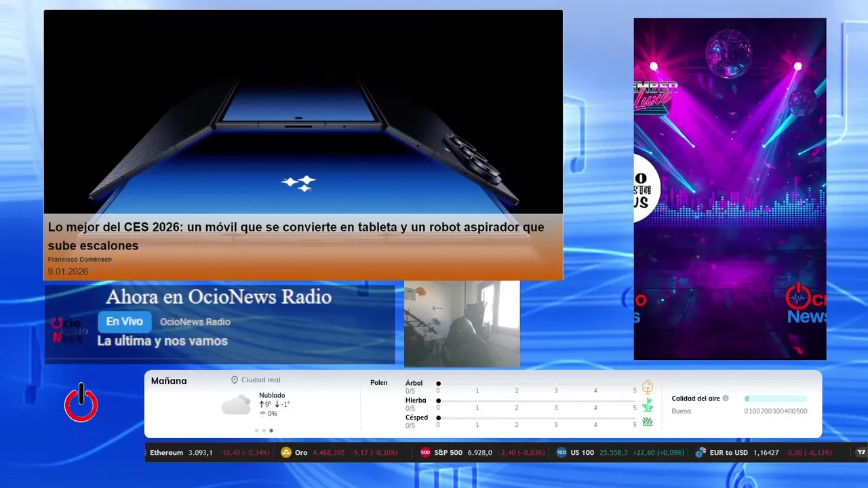The height and width of the screenshot is (488, 868).
Task: Click the OcioNews power logo on the disco panel
Action: 806,303
